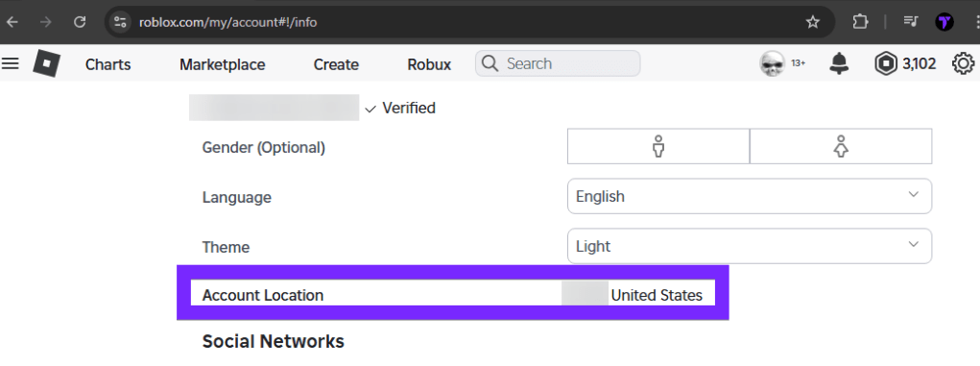Screen dimensions: 980x366
Task: Click the roblox.com address bar URL
Action: click(x=228, y=23)
